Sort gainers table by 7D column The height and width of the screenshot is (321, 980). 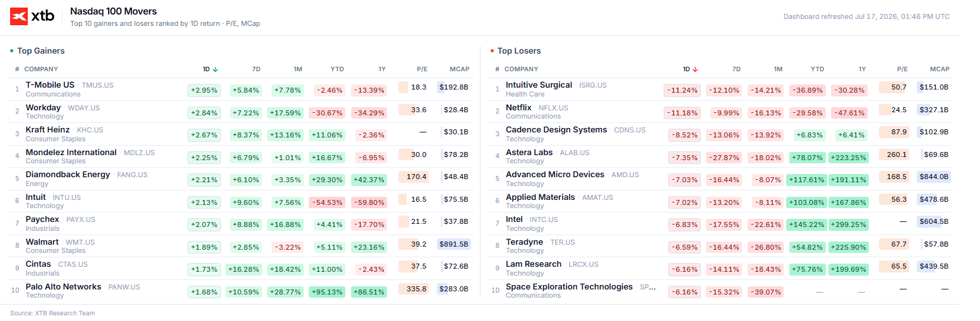256,69
